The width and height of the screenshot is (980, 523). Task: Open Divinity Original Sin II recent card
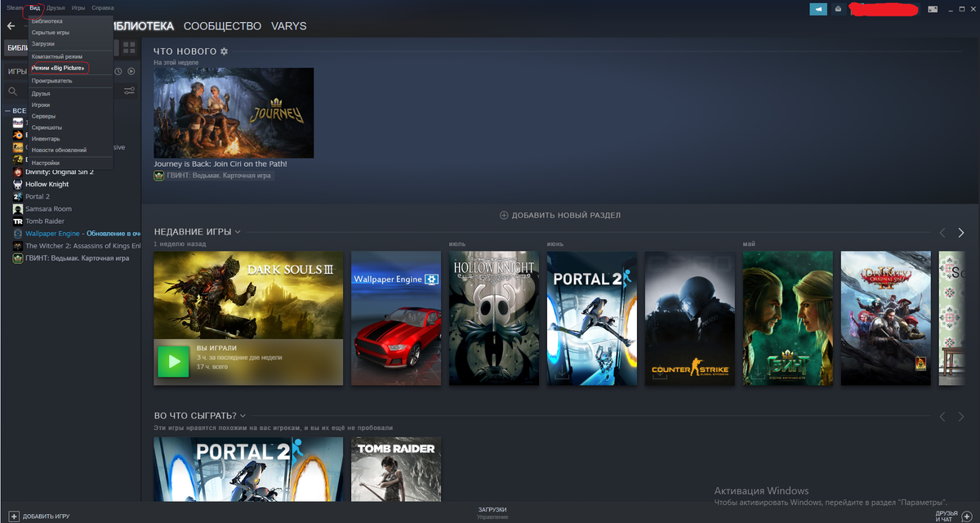(x=886, y=318)
